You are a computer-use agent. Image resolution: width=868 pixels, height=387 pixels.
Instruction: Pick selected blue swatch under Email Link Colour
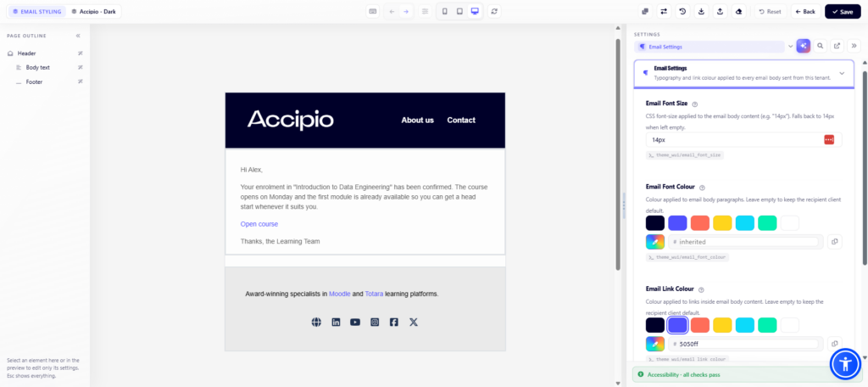[x=677, y=325]
